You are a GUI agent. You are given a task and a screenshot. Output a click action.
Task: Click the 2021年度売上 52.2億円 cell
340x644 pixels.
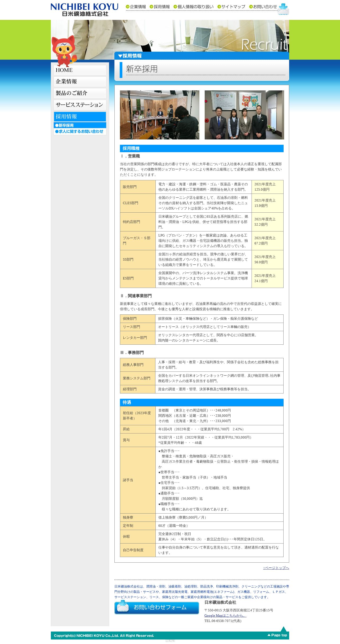point(267,222)
